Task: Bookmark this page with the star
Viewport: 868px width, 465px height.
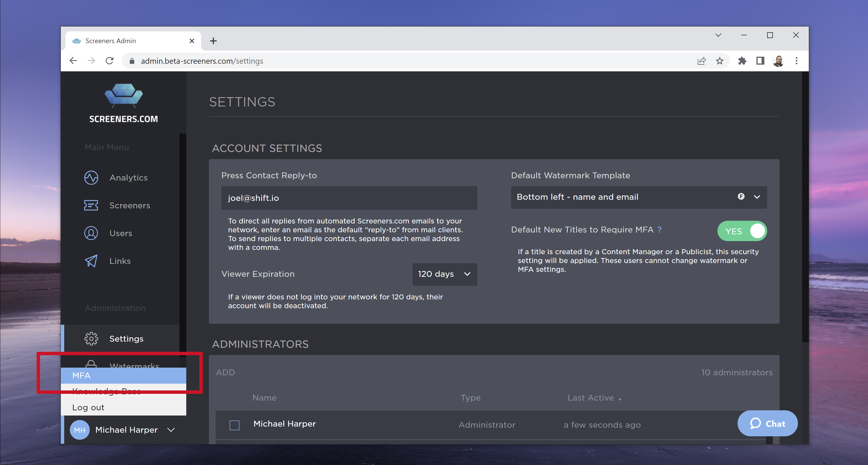Action: tap(720, 61)
